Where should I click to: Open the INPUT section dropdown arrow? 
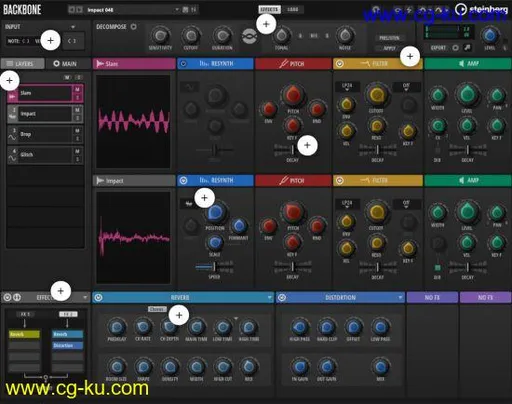(73, 27)
